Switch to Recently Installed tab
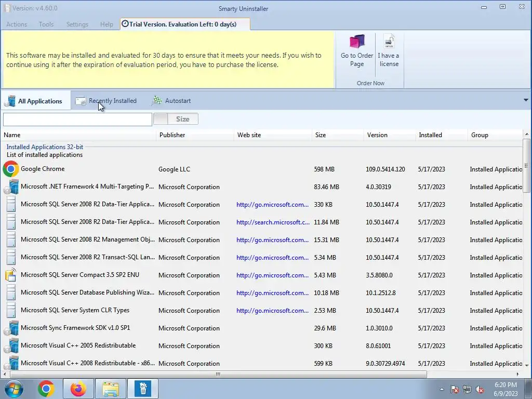532x399 pixels. [x=106, y=101]
